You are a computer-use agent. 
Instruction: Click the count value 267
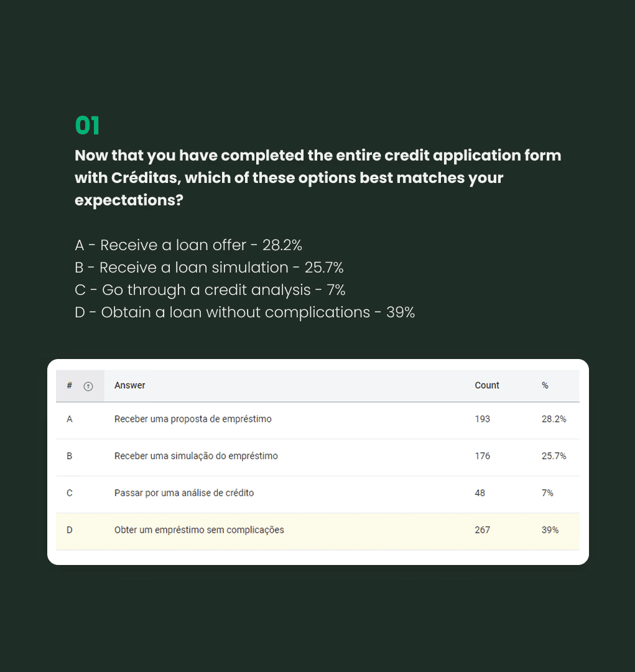point(483,530)
